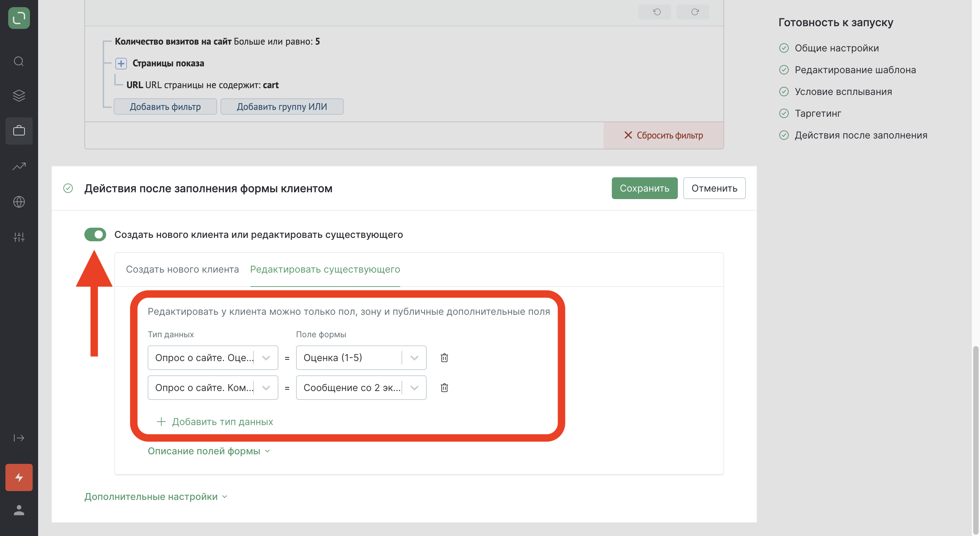The image size is (980, 536).
Task: Click checkmark icon next to Общие настройки
Action: click(x=784, y=48)
